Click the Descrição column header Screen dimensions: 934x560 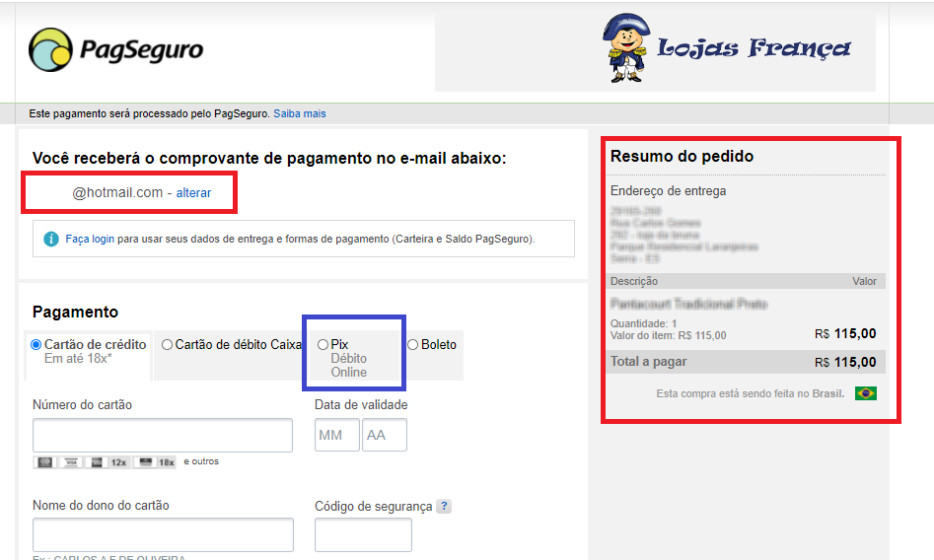click(634, 281)
